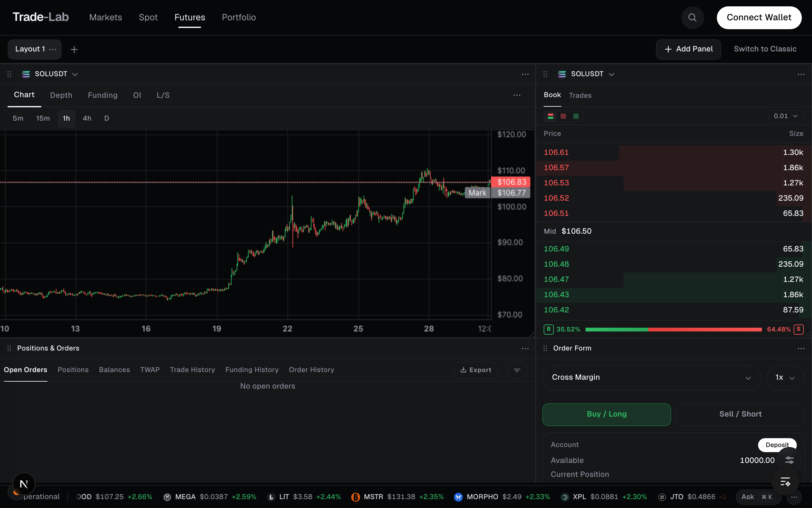Open the ticker bar ellipsis menu

(794, 497)
